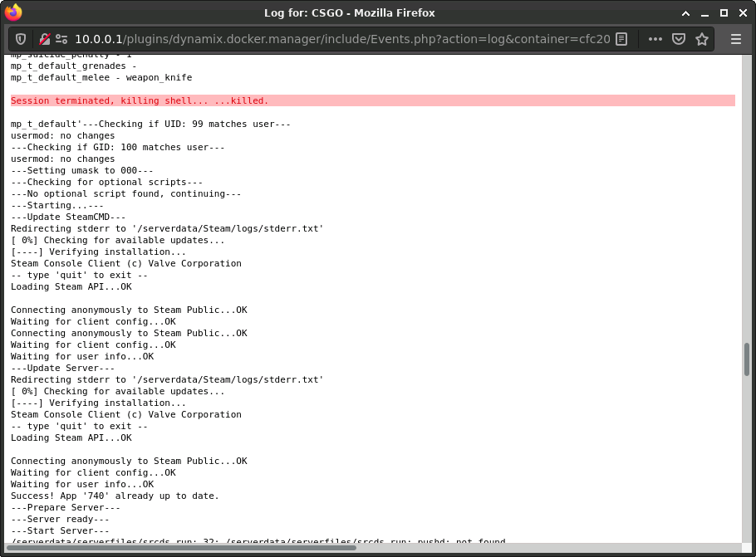Click '---Server ready---' line
The width and height of the screenshot is (756, 557).
(60, 519)
